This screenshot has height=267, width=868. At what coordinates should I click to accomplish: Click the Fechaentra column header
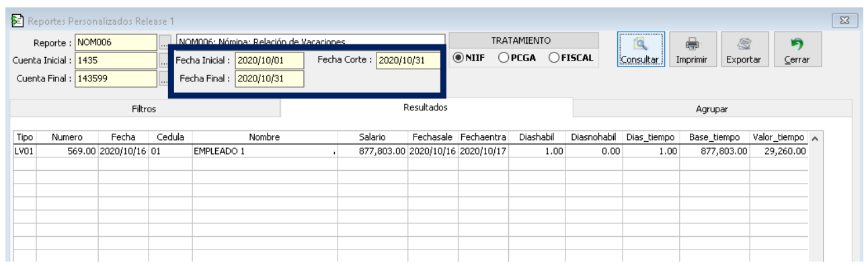tap(483, 137)
